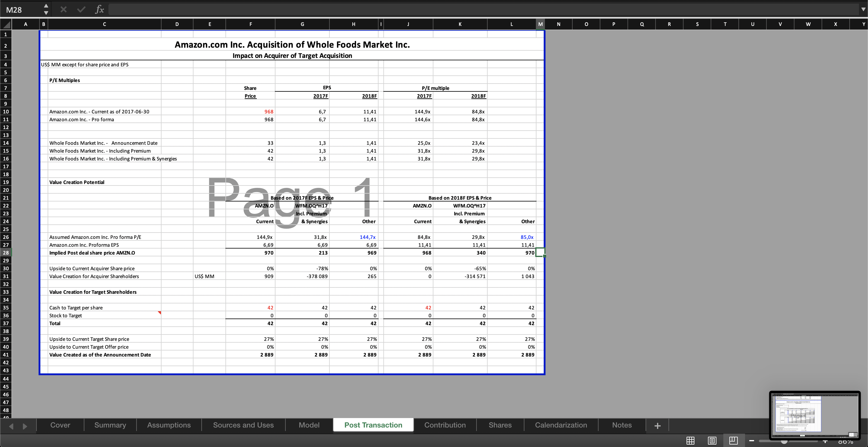Select column header F
868x447 pixels.
tap(250, 24)
